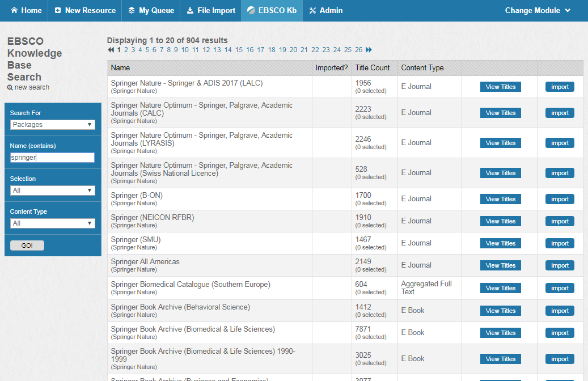Click the Content Type column header
Image resolution: width=588 pixels, height=381 pixels.
(422, 68)
